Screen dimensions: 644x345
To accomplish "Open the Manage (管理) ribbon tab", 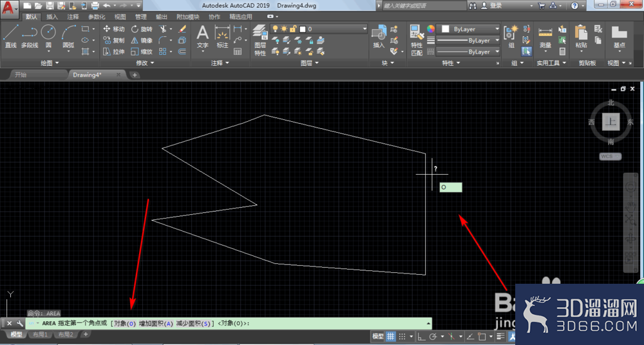I will click(x=140, y=17).
